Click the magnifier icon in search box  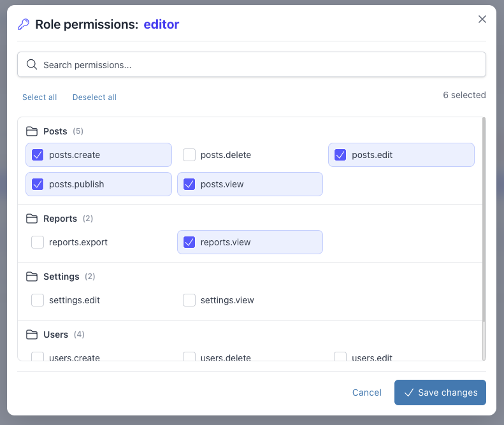point(32,64)
